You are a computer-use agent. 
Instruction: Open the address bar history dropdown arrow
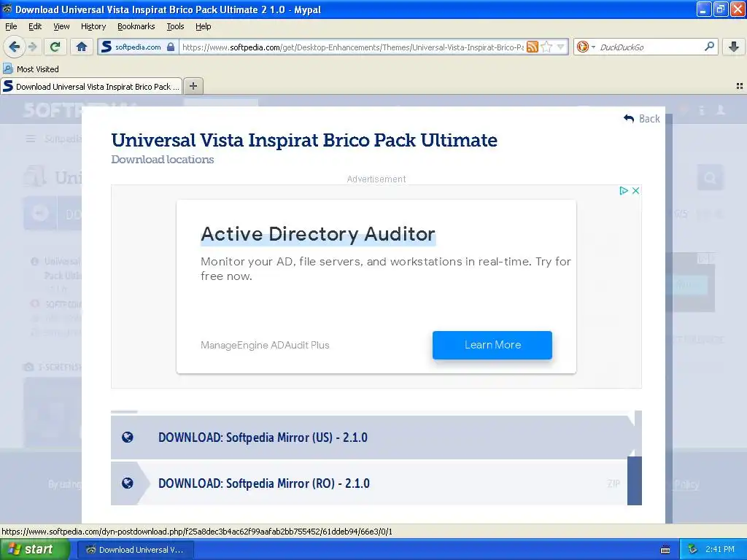pyautogui.click(x=561, y=47)
